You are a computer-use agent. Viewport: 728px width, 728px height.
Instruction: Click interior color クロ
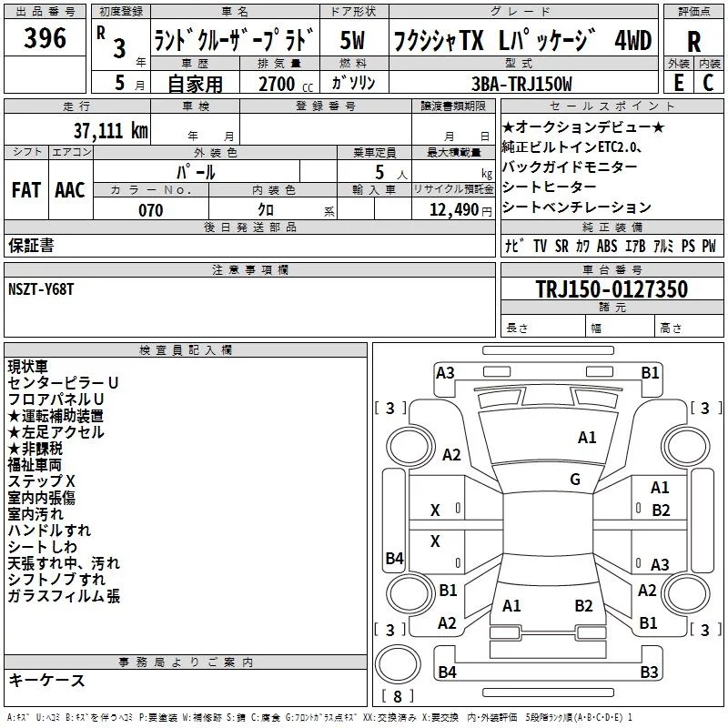point(266,209)
